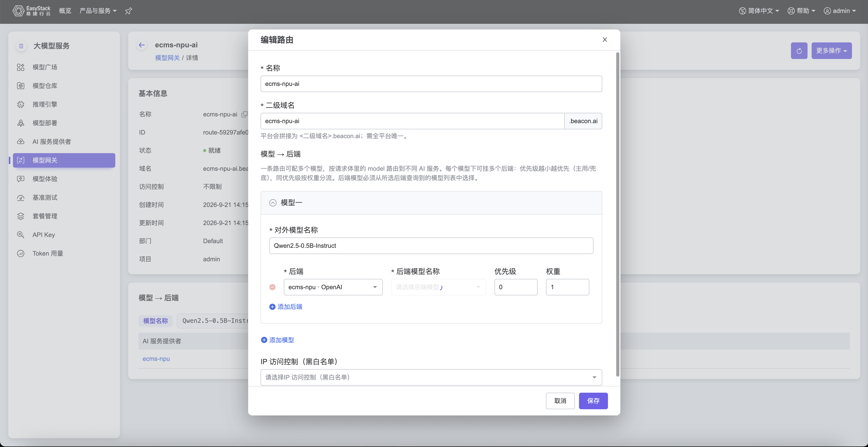Collapse the 模型一 panel
This screenshot has width=868, height=447.
[273, 203]
